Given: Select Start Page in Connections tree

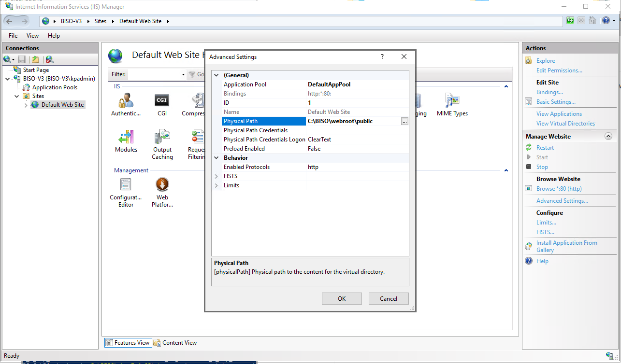Looking at the screenshot, I should pyautogui.click(x=36, y=70).
